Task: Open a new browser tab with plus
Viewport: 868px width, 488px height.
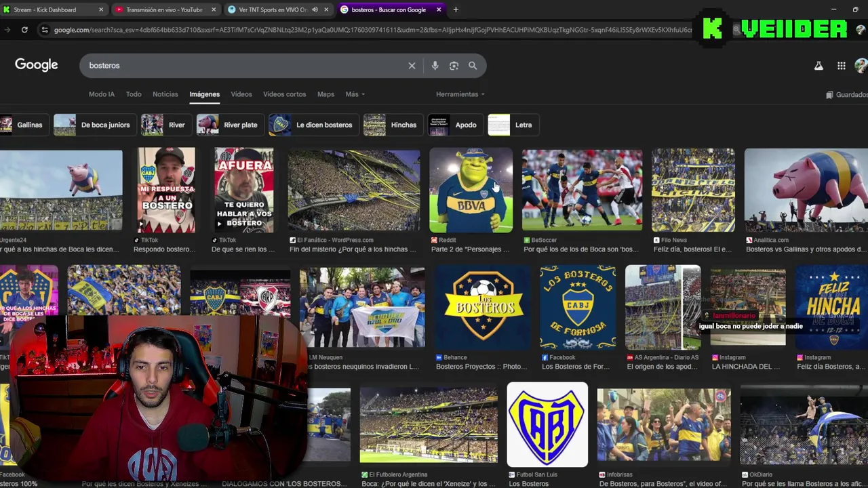Action: tap(456, 9)
